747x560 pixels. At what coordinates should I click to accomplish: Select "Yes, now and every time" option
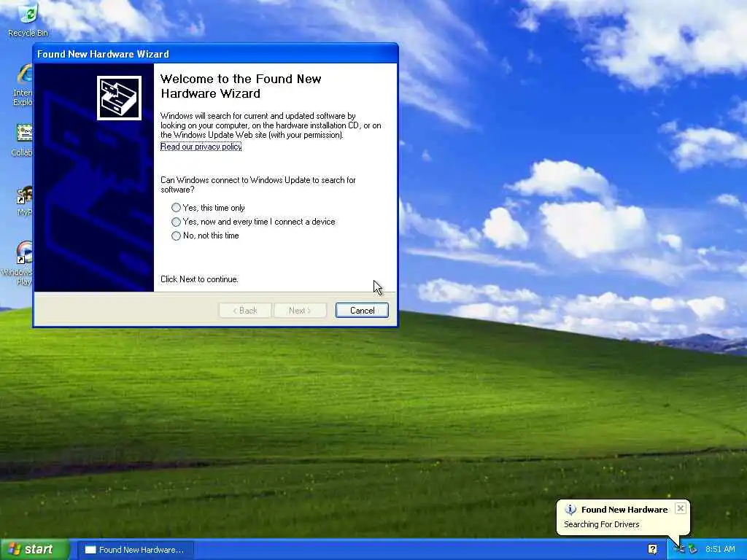point(253,222)
